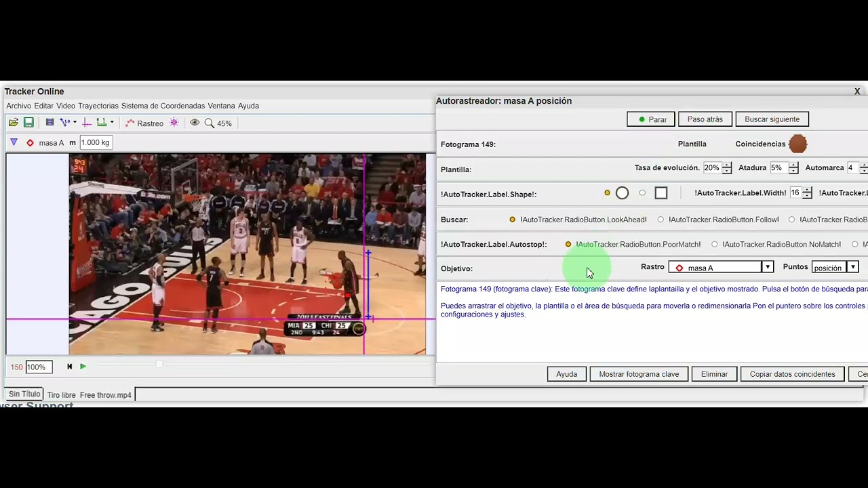The width and height of the screenshot is (868, 488).
Task: Click the open file folder icon
Action: tap(14, 123)
